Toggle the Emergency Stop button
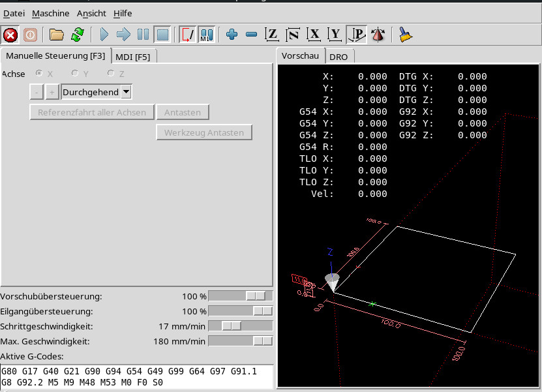542x392 pixels. (x=10, y=35)
